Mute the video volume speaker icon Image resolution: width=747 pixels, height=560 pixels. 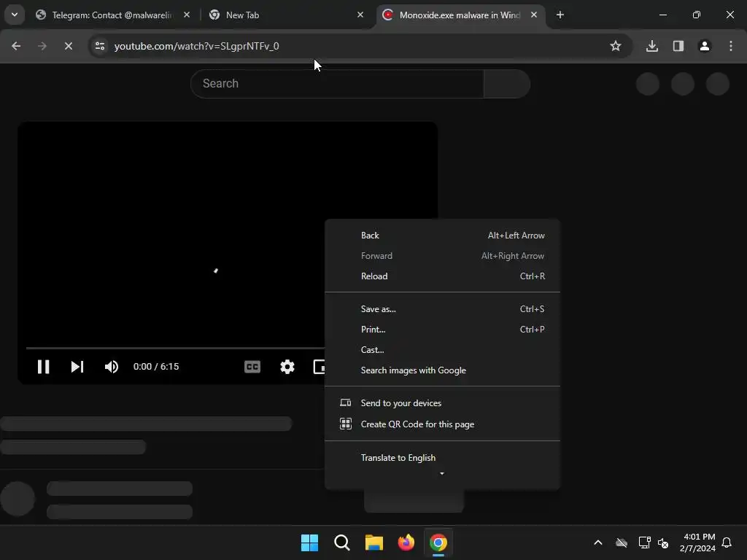(112, 367)
